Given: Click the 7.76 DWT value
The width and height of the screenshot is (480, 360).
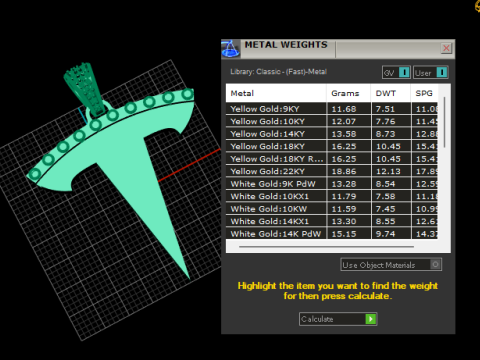Looking at the screenshot, I should click(x=386, y=121).
